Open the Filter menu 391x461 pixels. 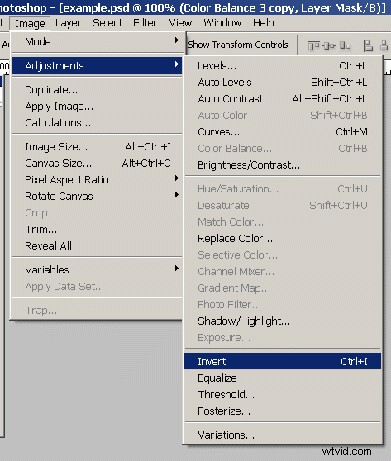click(x=145, y=23)
